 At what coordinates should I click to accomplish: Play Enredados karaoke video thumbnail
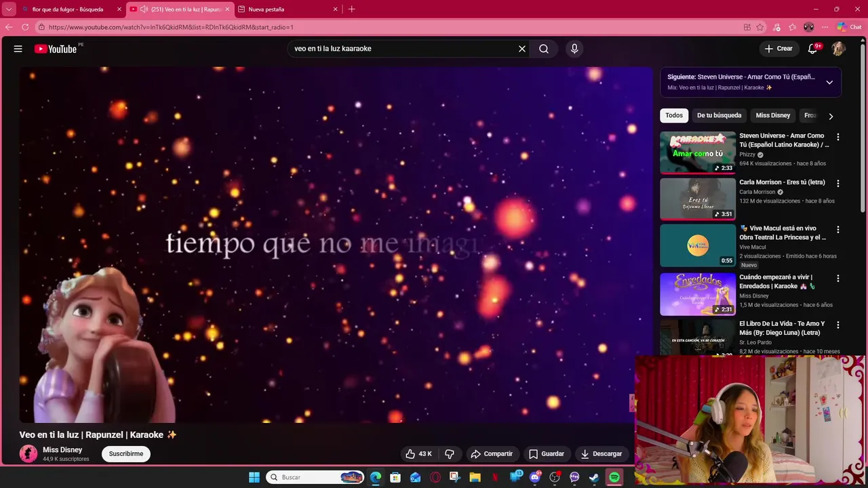pyautogui.click(x=698, y=294)
